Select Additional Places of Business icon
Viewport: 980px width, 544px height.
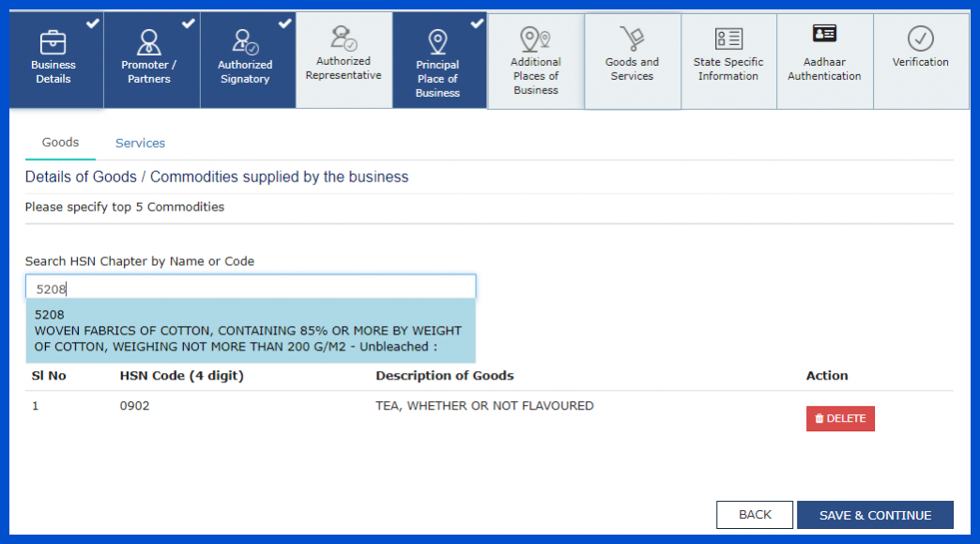coord(536,39)
